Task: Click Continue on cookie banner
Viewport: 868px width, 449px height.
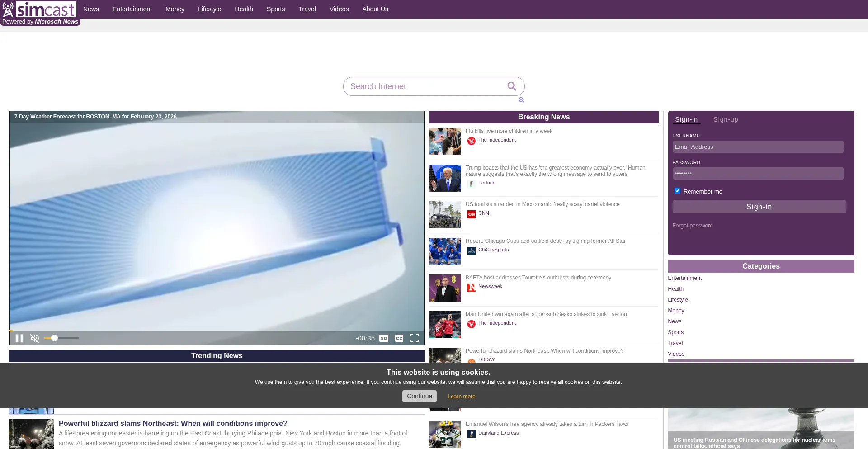Action: tap(420, 396)
